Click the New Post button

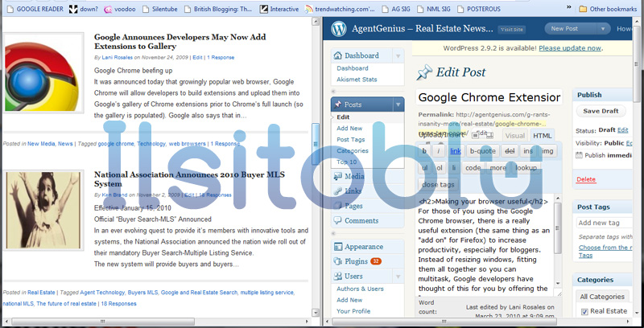pyautogui.click(x=572, y=29)
